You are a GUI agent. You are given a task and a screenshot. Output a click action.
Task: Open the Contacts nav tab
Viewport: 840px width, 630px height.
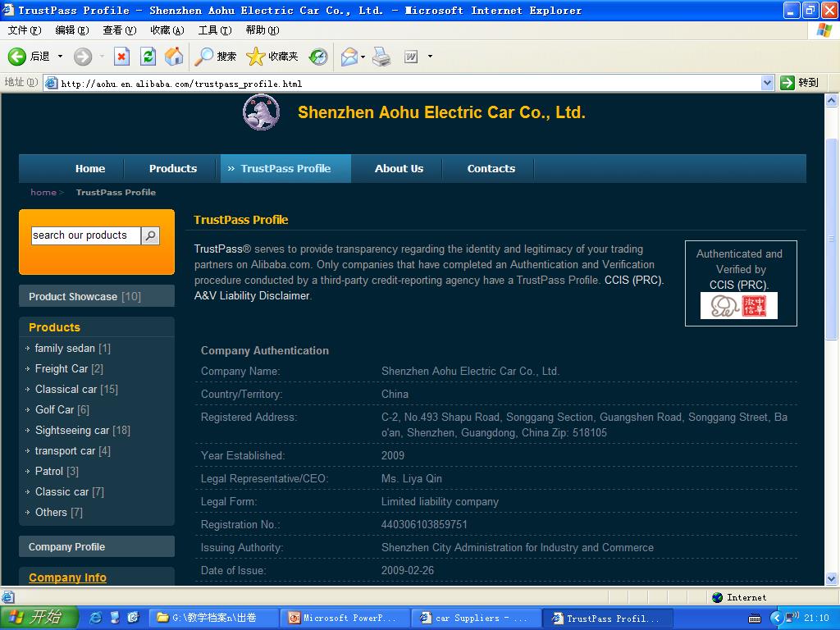coord(491,169)
